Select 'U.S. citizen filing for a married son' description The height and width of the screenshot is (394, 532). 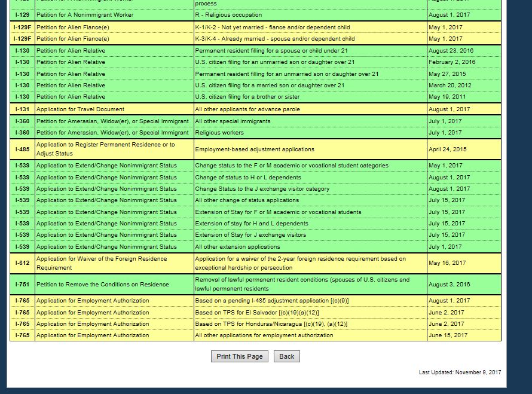[x=270, y=85]
